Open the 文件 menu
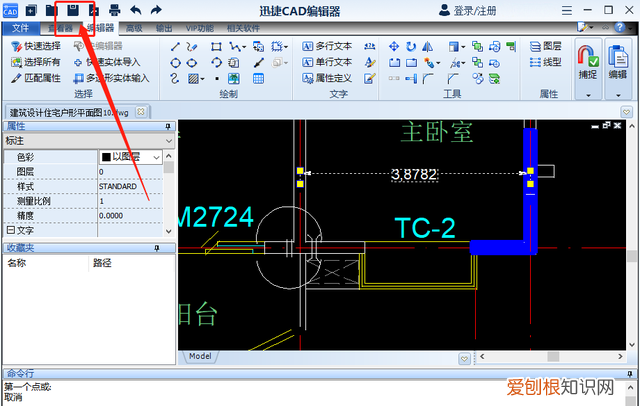 [x=21, y=28]
